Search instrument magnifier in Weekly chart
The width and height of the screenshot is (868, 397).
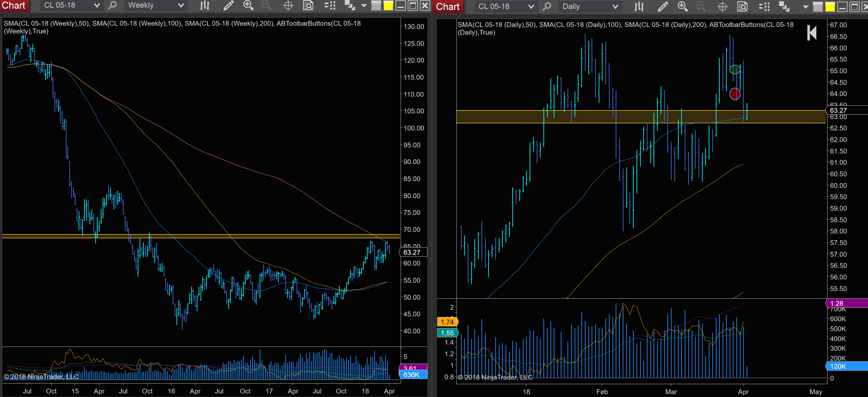[113, 5]
